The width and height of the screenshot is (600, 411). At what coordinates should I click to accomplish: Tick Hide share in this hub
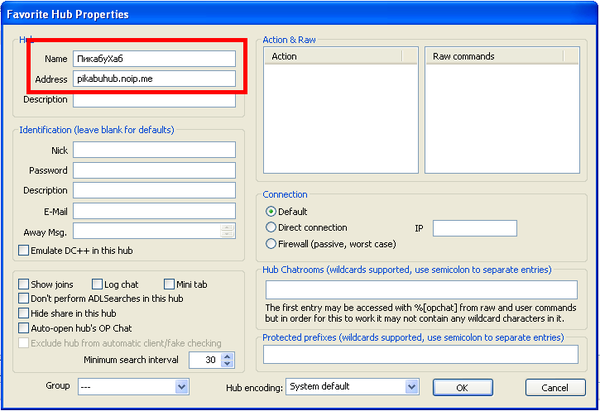pos(24,313)
